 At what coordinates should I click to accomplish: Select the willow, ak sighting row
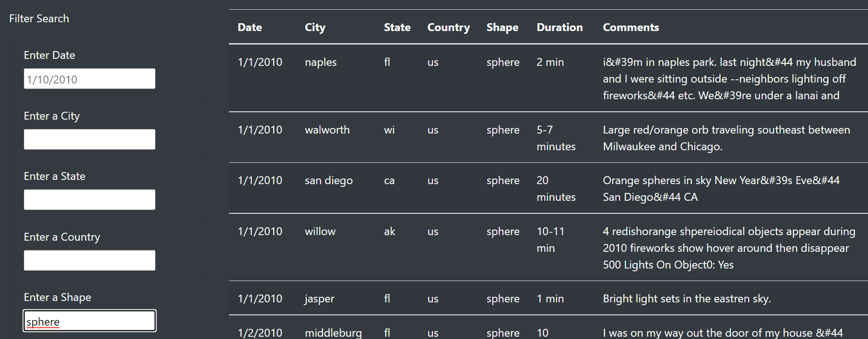418,248
